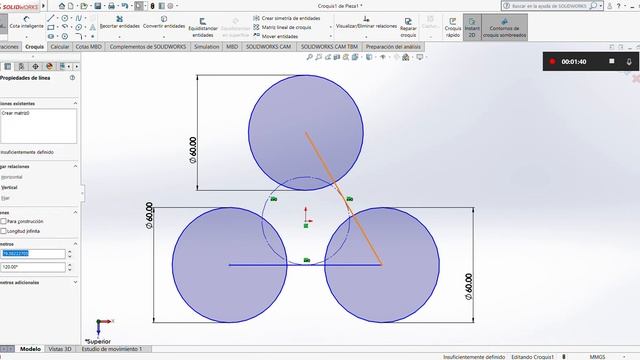Select the Circle sketch tool
The width and height of the screenshot is (640, 360).
64,18
